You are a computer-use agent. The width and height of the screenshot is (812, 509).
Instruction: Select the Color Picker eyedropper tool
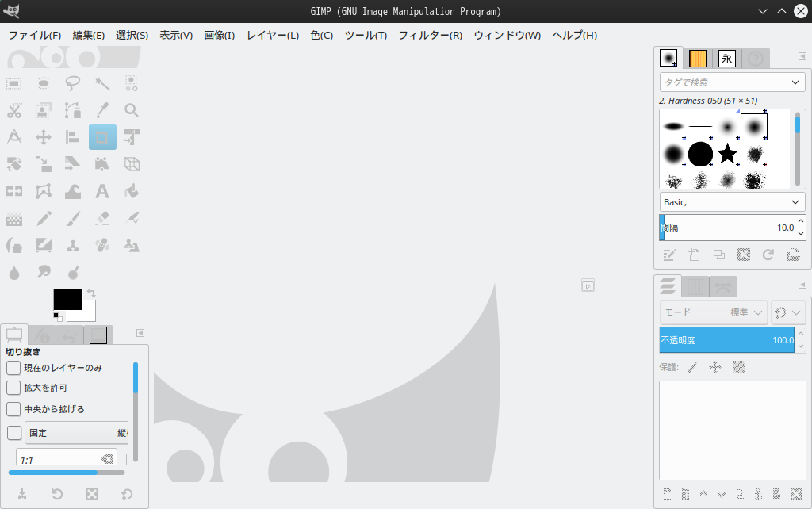pyautogui.click(x=102, y=110)
